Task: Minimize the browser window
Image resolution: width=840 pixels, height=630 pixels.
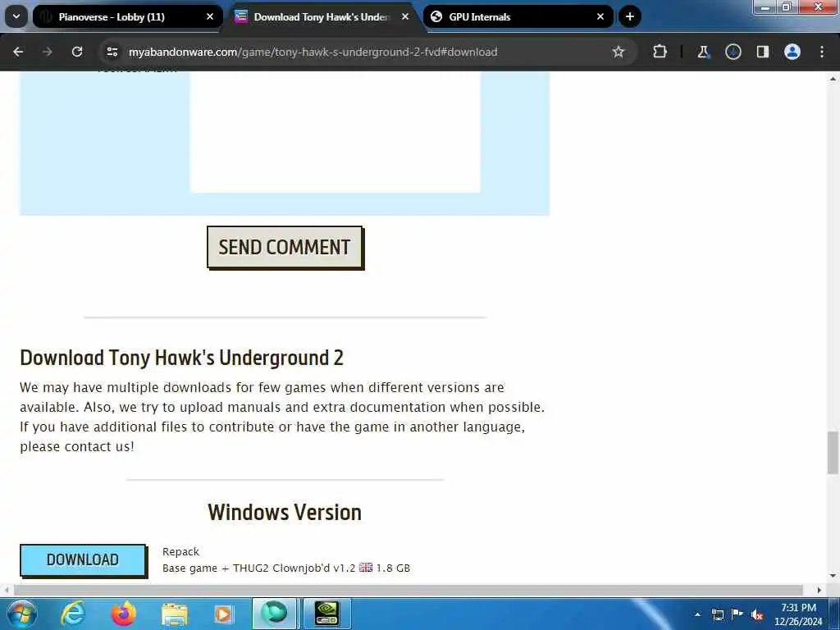Action: [765, 7]
